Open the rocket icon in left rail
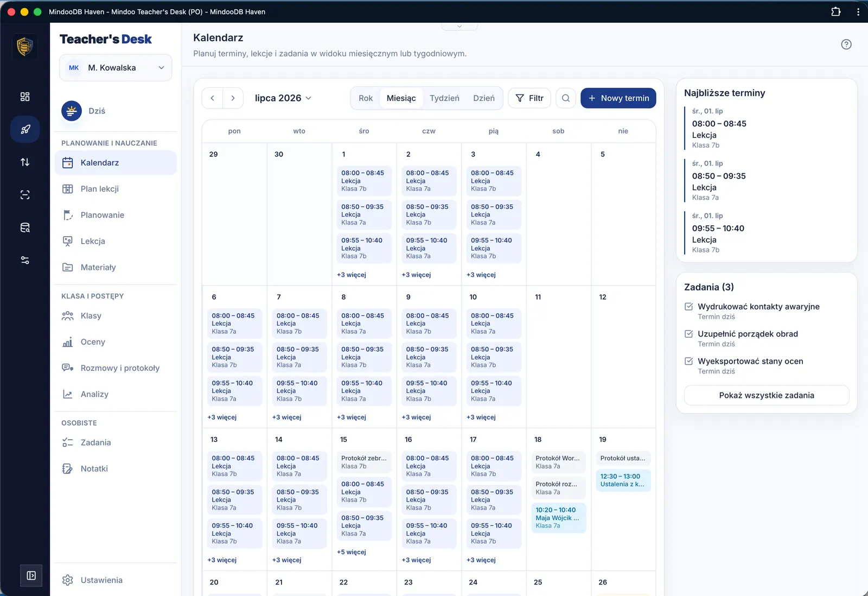The image size is (868, 596). (x=25, y=129)
